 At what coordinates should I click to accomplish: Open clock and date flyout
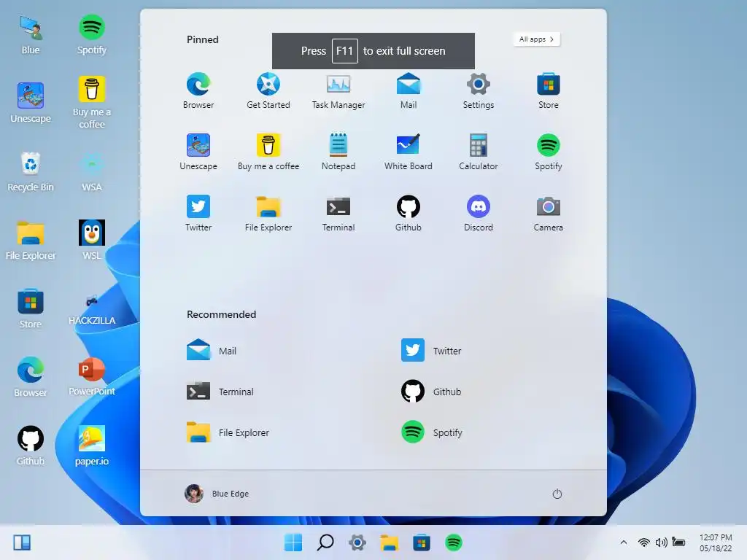click(716, 542)
